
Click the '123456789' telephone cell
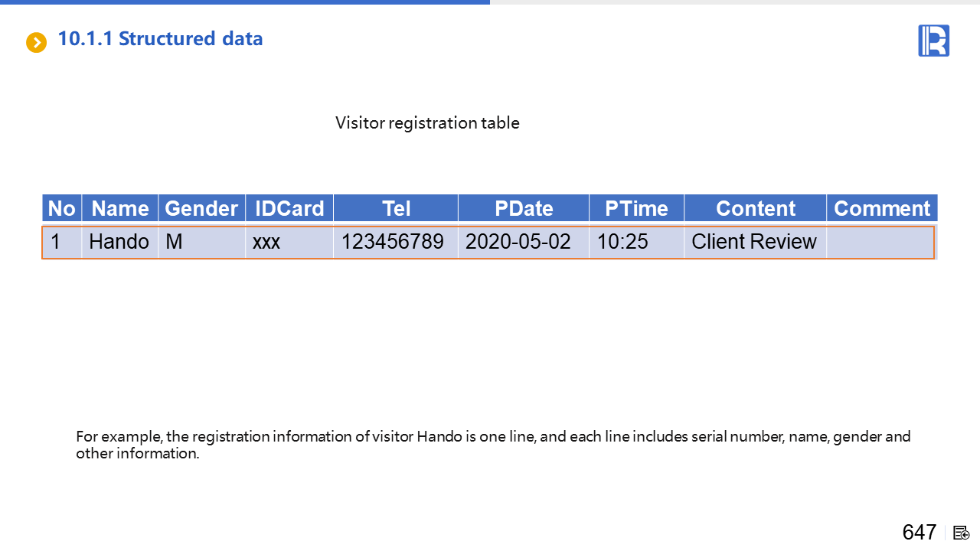[392, 242]
